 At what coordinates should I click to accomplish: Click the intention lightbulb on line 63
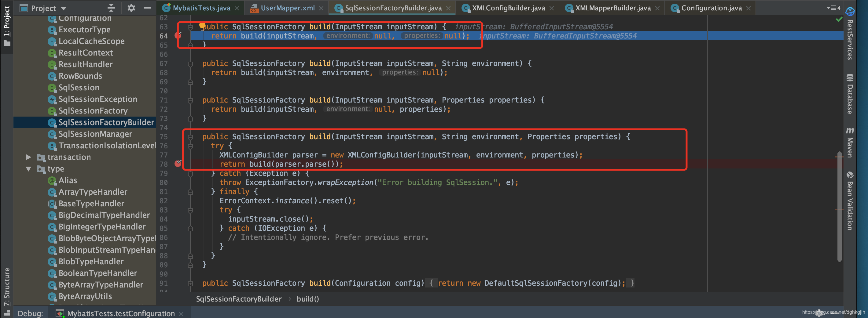coord(202,26)
